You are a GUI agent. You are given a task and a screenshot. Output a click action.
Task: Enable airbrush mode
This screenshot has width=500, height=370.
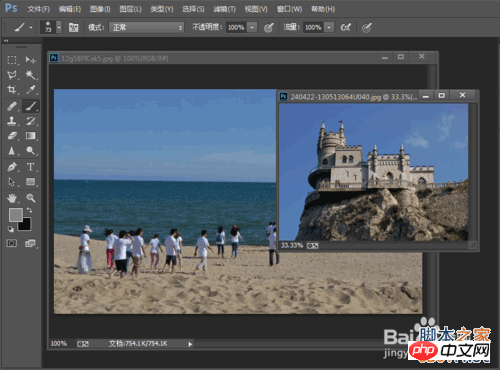(346, 27)
